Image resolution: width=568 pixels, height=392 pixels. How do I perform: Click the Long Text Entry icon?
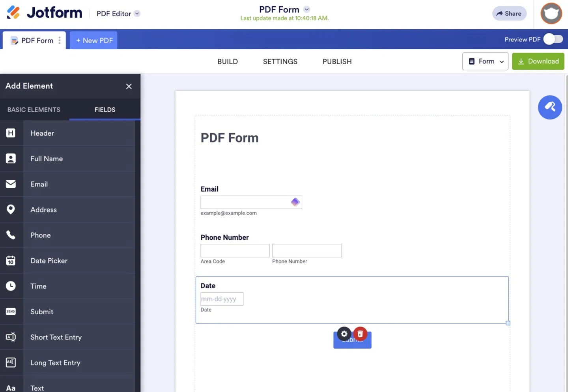tap(11, 362)
